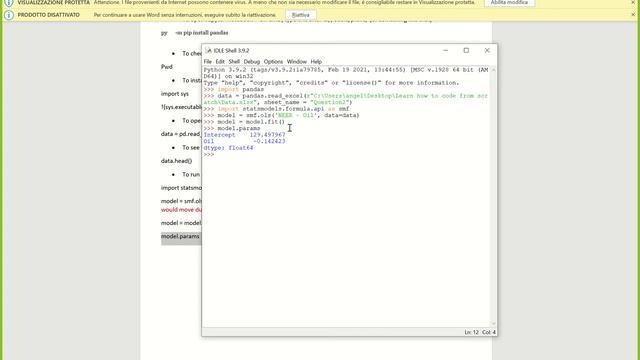The width and height of the screenshot is (640, 360).
Task: Open the Debug menu in IDLE Shell
Action: point(251,62)
